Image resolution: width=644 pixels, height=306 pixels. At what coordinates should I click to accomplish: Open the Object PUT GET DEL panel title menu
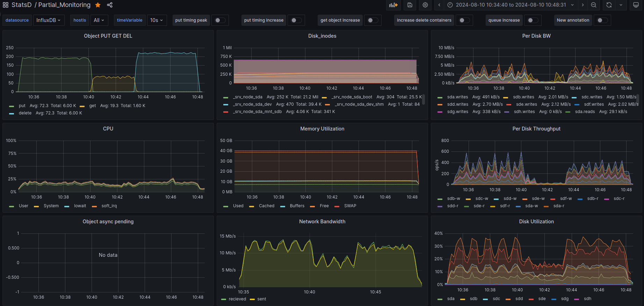click(x=108, y=36)
